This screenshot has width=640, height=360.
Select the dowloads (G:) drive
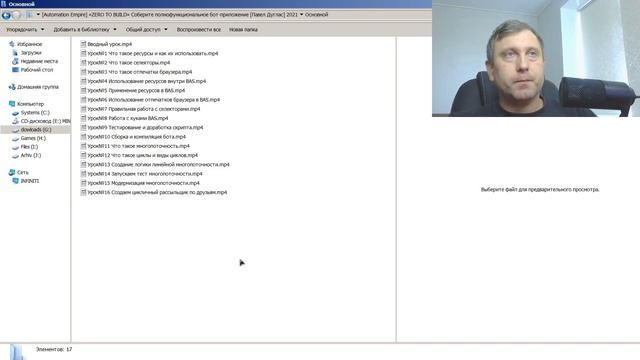pyautogui.click(x=36, y=130)
